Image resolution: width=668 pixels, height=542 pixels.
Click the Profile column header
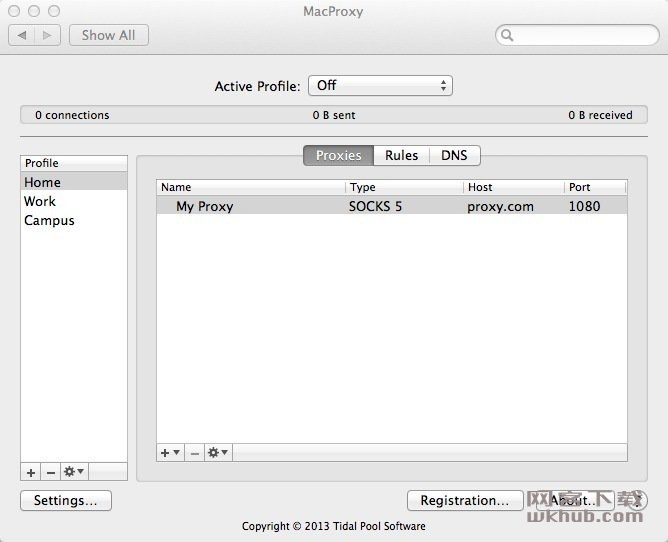coord(74,163)
